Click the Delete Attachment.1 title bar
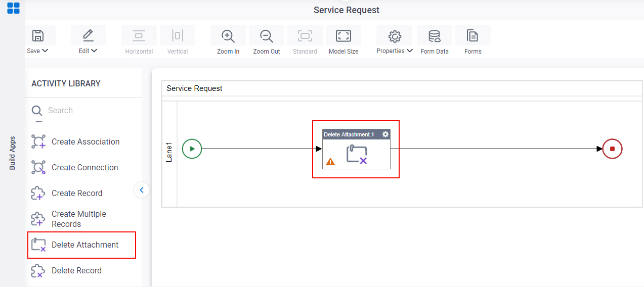The image size is (644, 287). (356, 134)
